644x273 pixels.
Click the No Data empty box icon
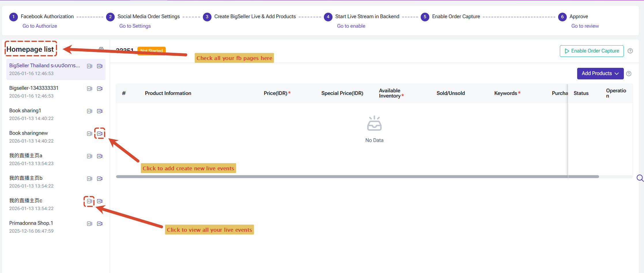[374, 123]
